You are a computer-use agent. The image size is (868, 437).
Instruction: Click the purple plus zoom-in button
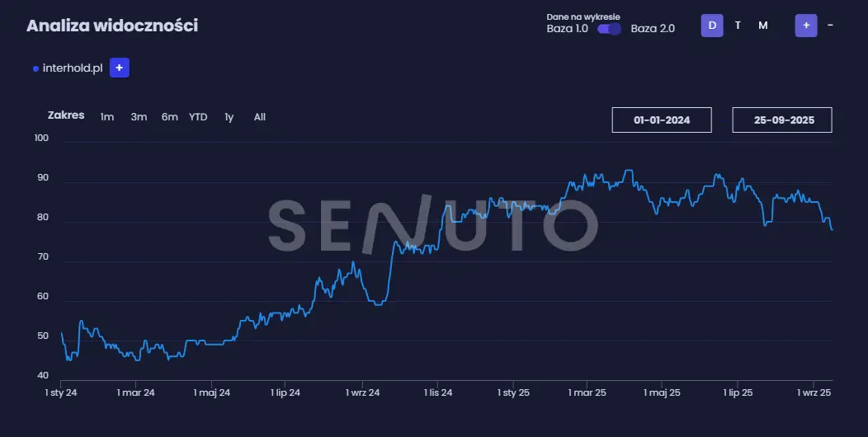point(806,26)
